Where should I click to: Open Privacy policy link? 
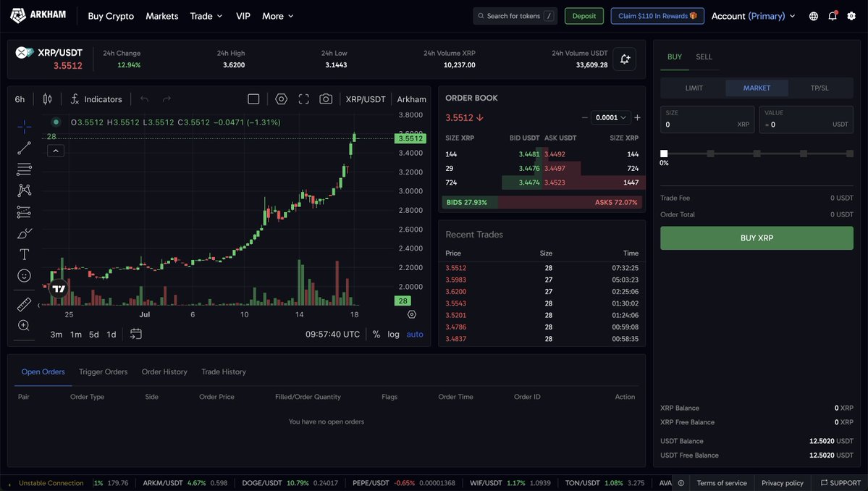(x=782, y=483)
